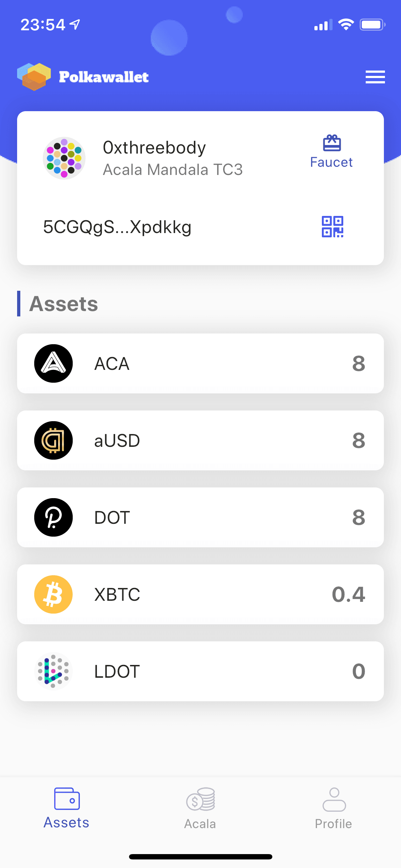Screen dimensions: 401x868
Task: Tap the Acala Mandala TC3 network label
Action: point(173,170)
